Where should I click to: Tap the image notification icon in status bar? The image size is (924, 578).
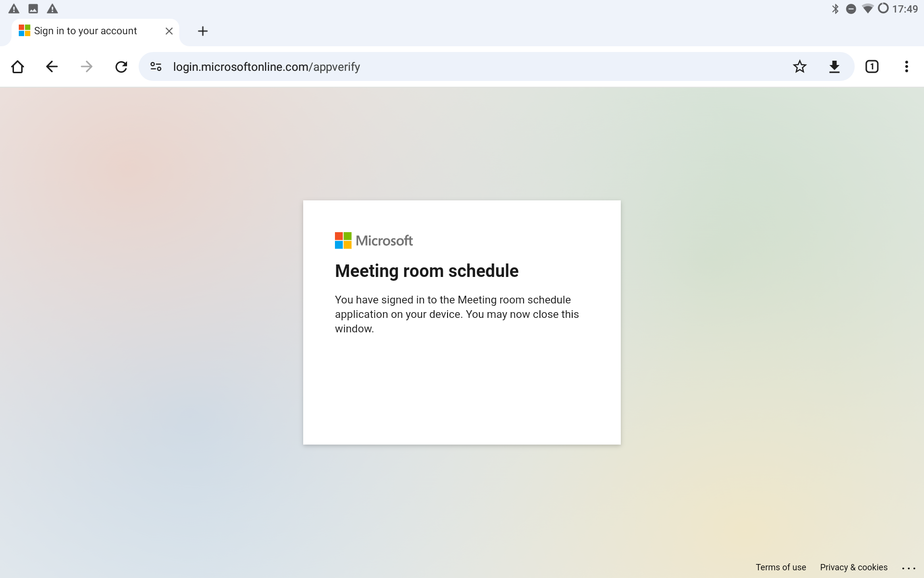pos(33,9)
